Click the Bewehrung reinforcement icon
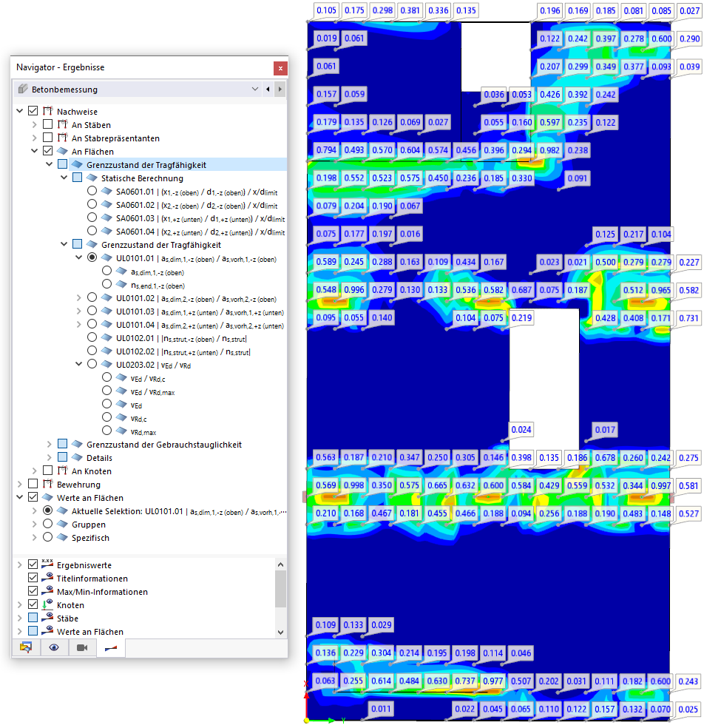The image size is (704, 728). tap(47, 485)
